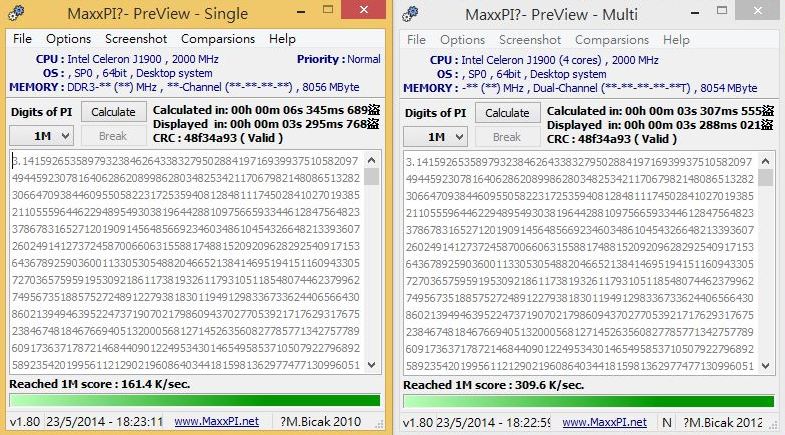Click the gear app icon in the Multi window title bar
785x435 pixels.
[410, 14]
